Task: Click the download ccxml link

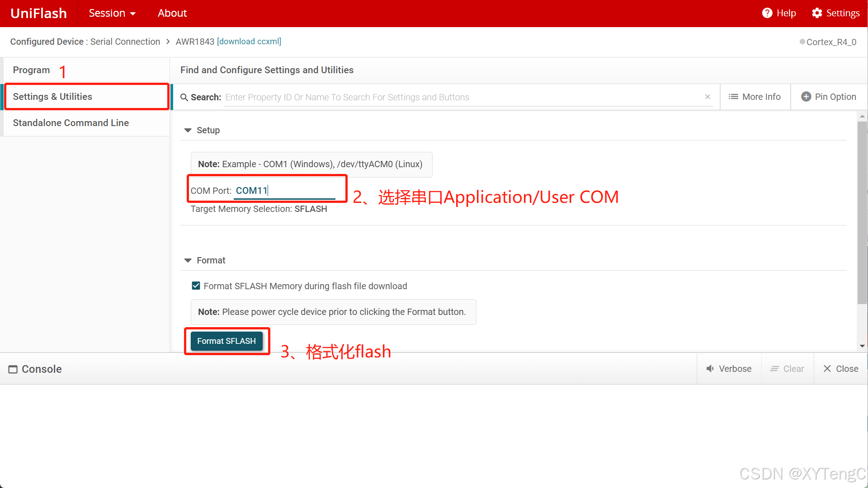Action: click(249, 42)
